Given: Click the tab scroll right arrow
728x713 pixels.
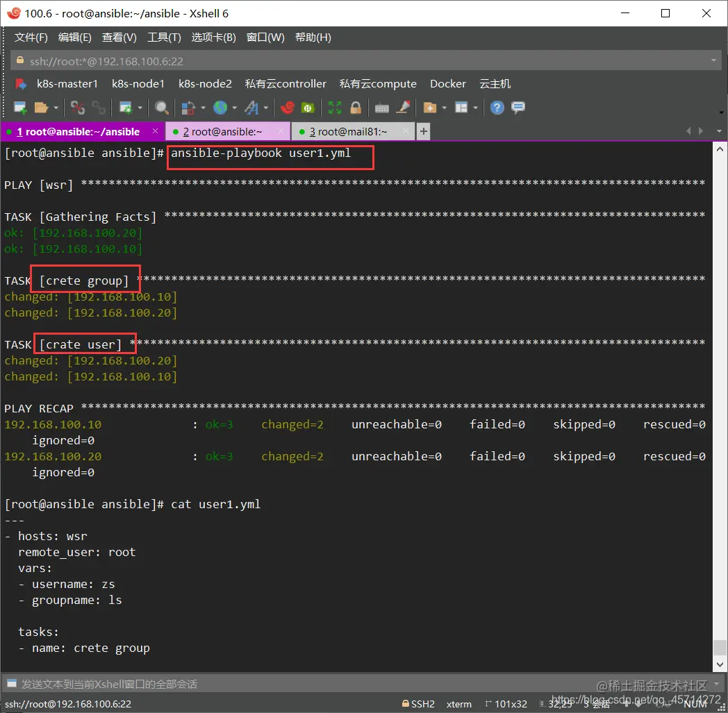Looking at the screenshot, I should pyautogui.click(x=701, y=131).
